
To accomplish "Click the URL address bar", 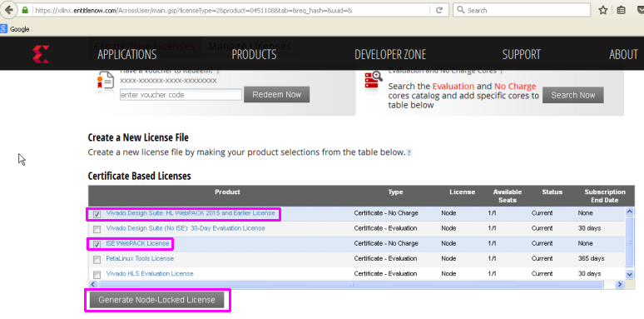I will click(x=232, y=10).
